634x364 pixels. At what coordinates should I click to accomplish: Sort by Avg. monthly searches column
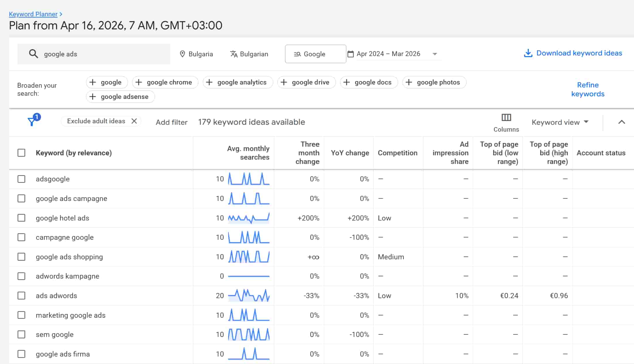pos(248,153)
